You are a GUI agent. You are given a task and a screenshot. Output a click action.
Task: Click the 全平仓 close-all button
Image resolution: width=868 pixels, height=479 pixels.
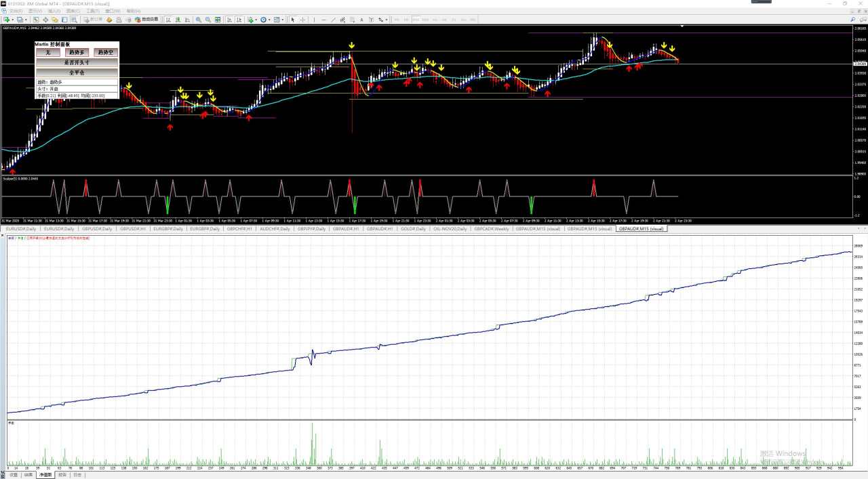[77, 72]
